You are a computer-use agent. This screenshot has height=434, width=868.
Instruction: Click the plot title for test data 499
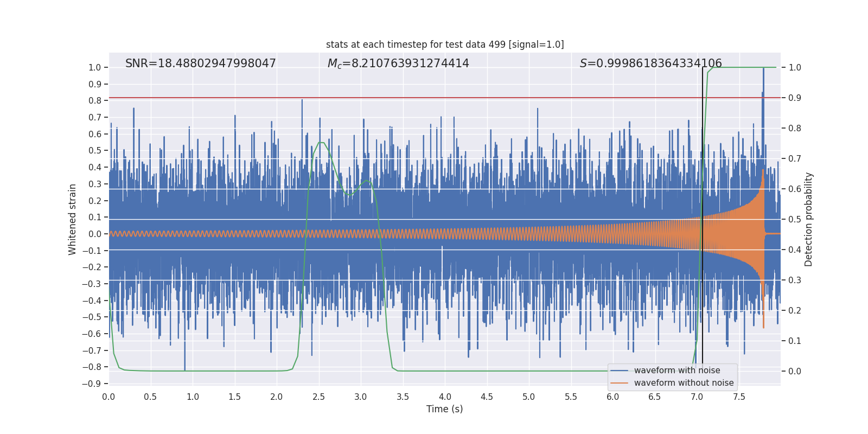pyautogui.click(x=445, y=44)
